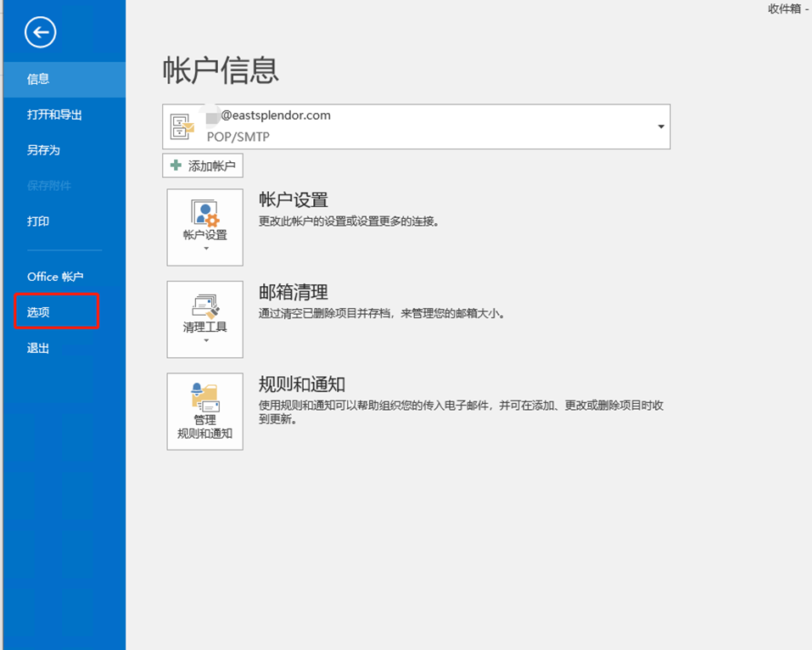Open 选项 highlighted in the sidebar
Viewport: 812px width, 650px height.
(39, 312)
